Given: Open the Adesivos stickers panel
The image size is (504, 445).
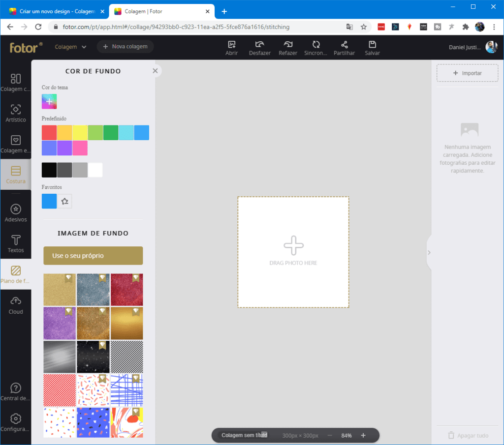Looking at the screenshot, I should pos(15,213).
